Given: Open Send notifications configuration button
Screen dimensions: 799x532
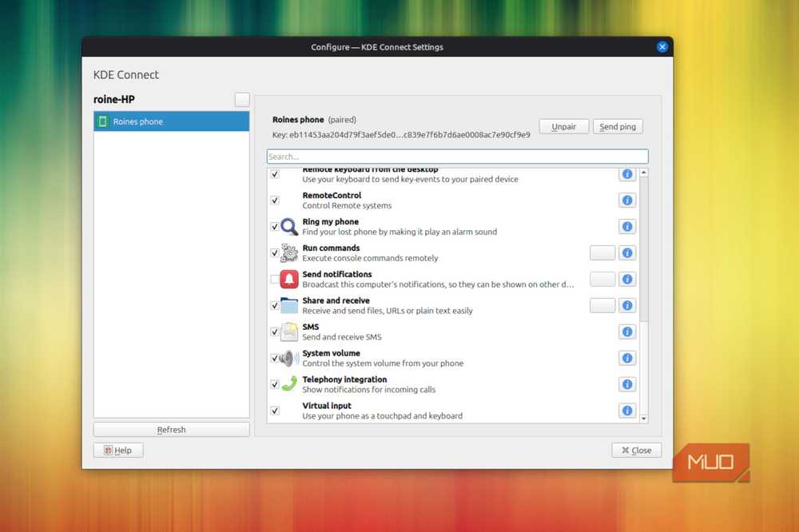Looking at the screenshot, I should tap(602, 280).
